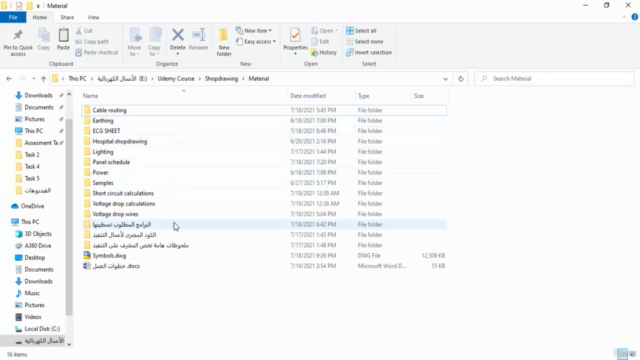The image size is (640, 360).
Task: Click Select all in ribbon
Action: pos(361,31)
